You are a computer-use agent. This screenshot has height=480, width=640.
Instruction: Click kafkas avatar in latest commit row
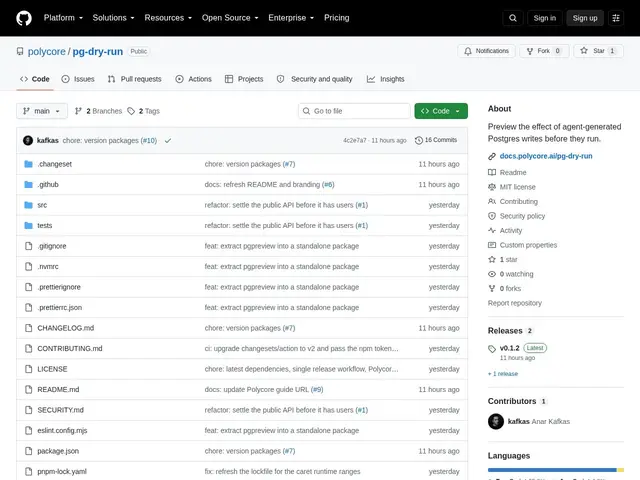[28, 140]
